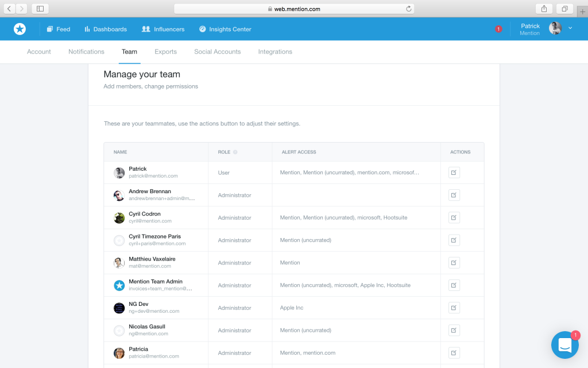Toggle the Safari sidebar

[40, 9]
